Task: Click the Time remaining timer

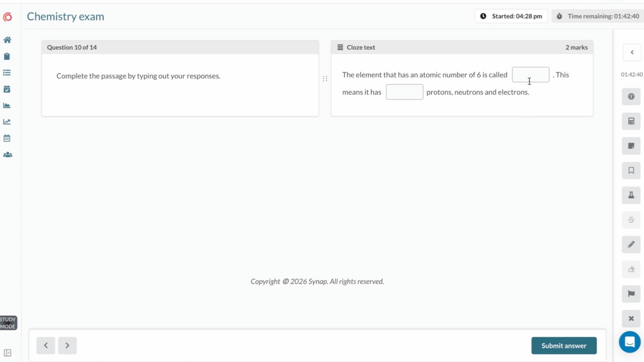Action: point(598,16)
